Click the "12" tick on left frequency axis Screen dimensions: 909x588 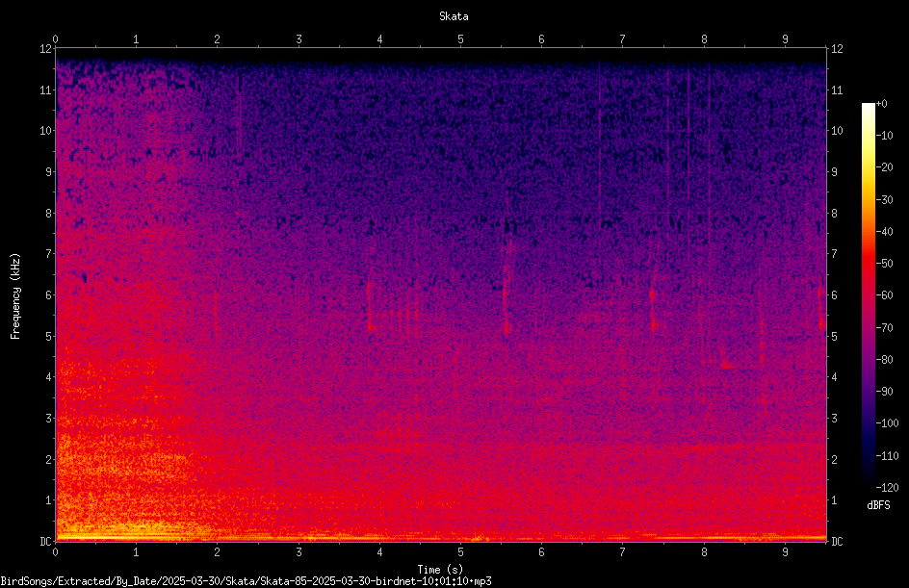(x=45, y=49)
